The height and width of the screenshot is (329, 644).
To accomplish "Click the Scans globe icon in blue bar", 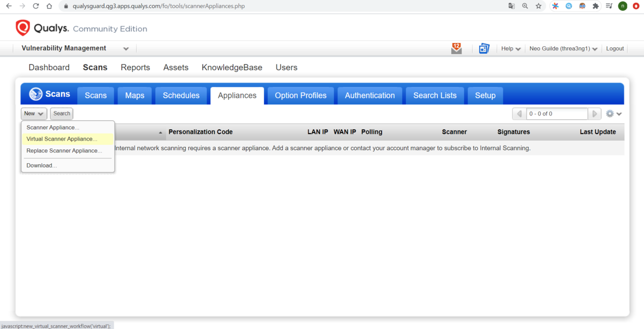I will click(36, 94).
